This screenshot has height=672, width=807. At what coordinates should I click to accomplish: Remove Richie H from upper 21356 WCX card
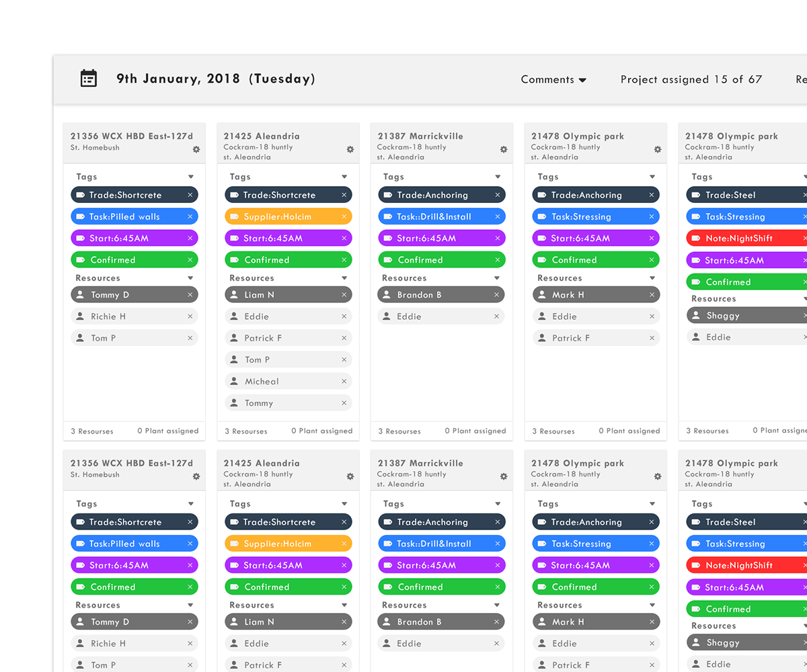pyautogui.click(x=190, y=317)
